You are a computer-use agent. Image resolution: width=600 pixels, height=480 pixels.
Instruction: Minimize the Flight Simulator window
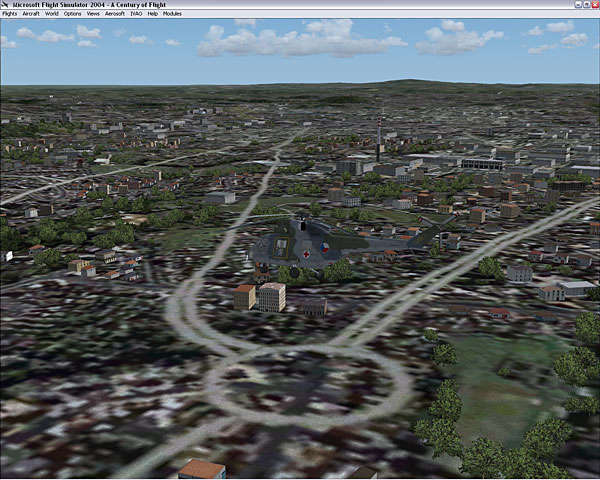[579, 5]
